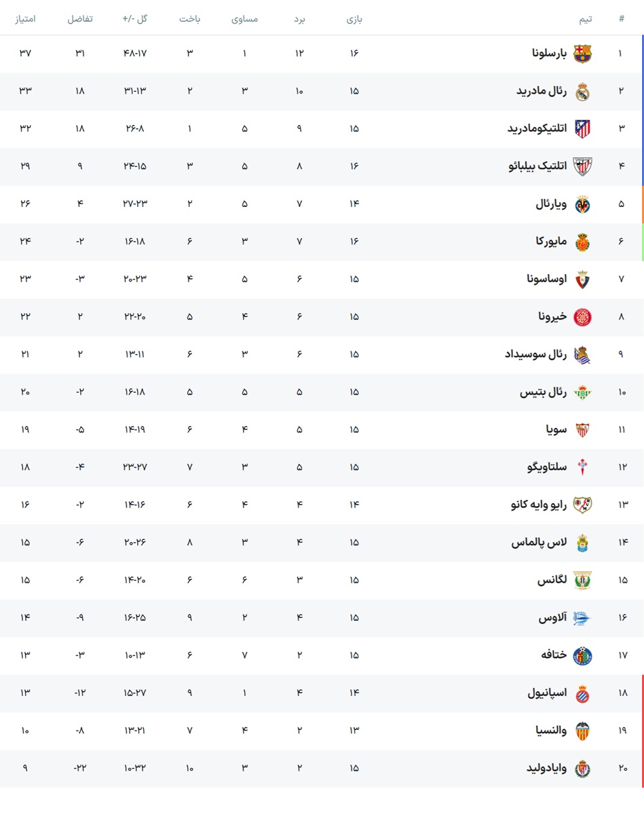Image resolution: width=644 pixels, height=814 pixels.
Task: Click the Girona club crest
Action: pyautogui.click(x=582, y=317)
